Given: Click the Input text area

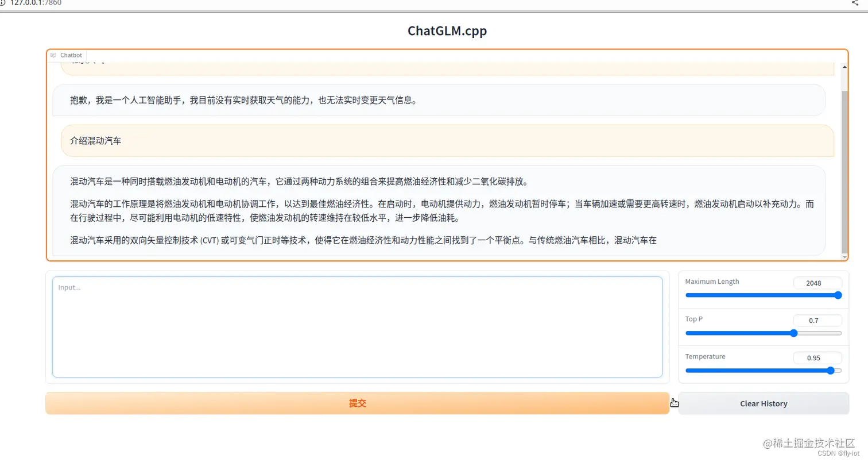Looking at the screenshot, I should [x=357, y=327].
